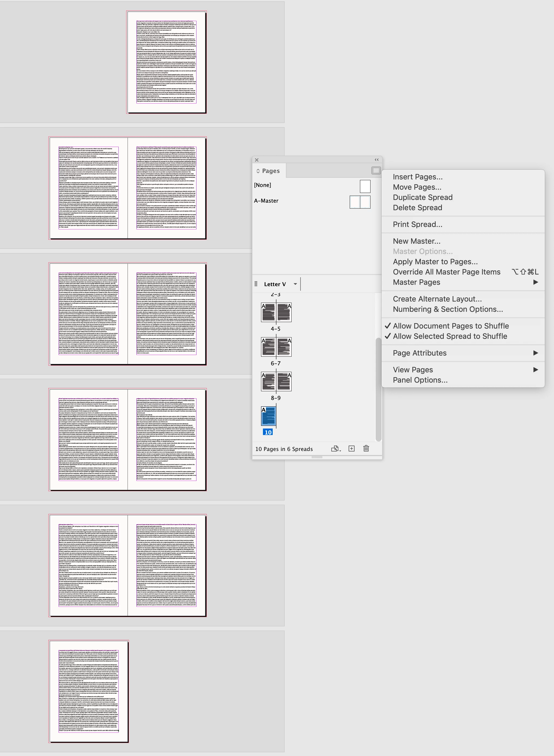Choose Insert Pages... from the menu

(418, 177)
